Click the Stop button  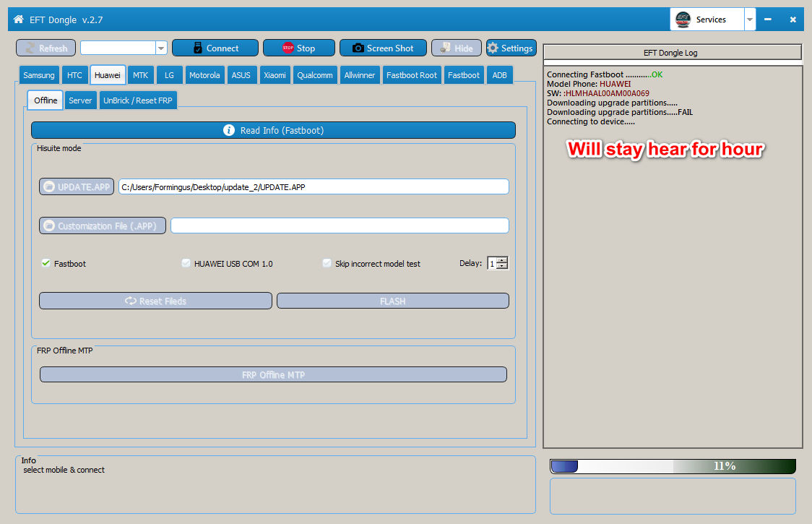click(x=299, y=48)
